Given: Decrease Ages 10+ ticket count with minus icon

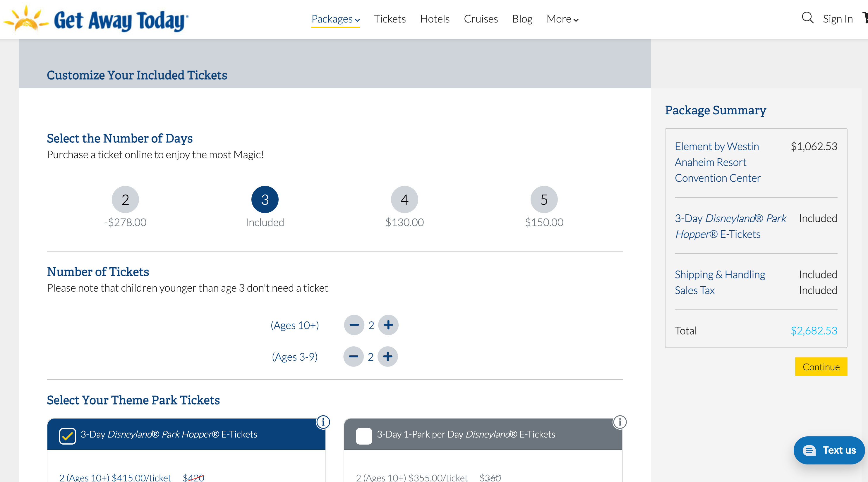Looking at the screenshot, I should (354, 325).
